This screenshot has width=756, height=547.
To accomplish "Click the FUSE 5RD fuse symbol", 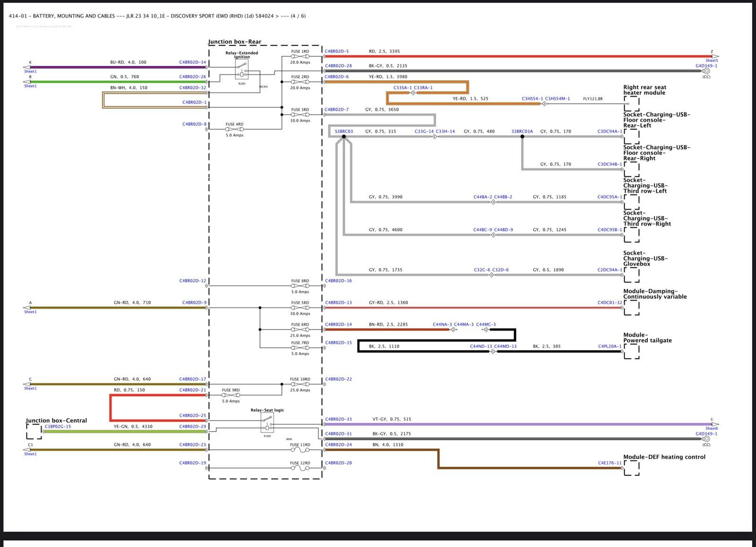I will click(300, 308).
